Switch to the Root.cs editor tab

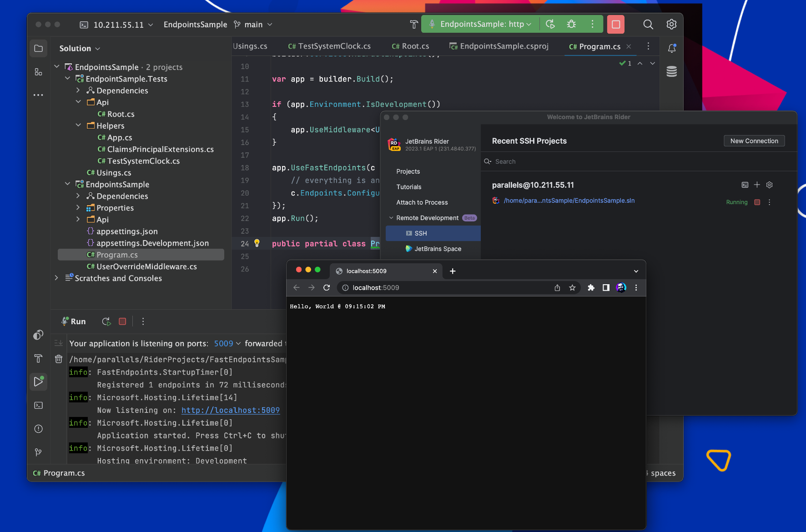[x=410, y=46]
